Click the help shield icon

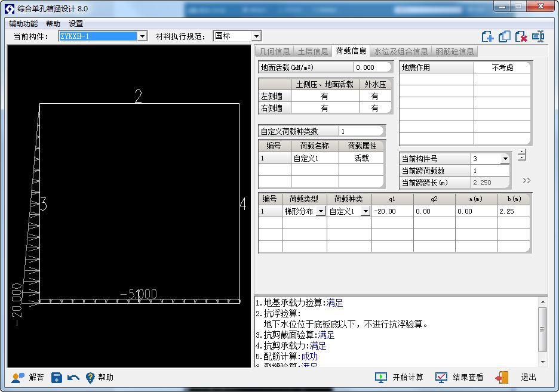[x=90, y=378]
